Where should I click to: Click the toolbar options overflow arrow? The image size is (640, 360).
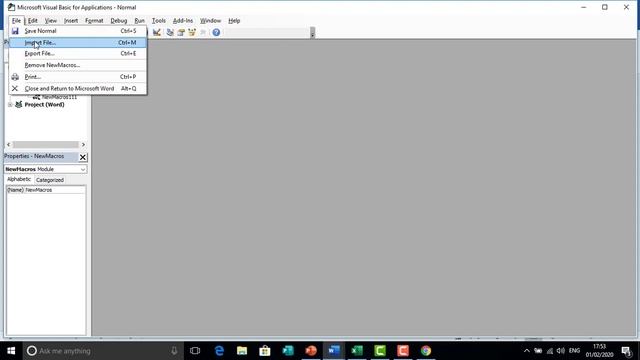tap(312, 33)
